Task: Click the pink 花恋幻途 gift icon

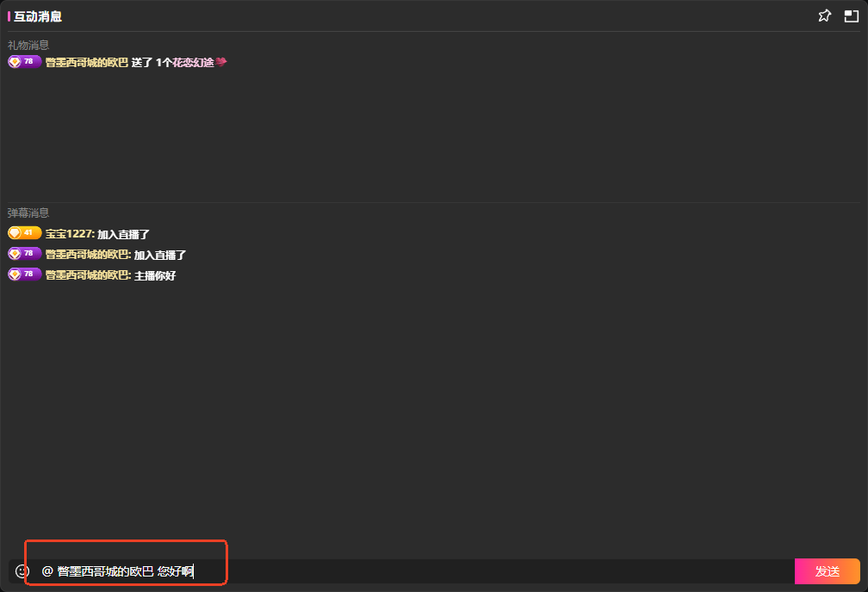Action: [221, 62]
